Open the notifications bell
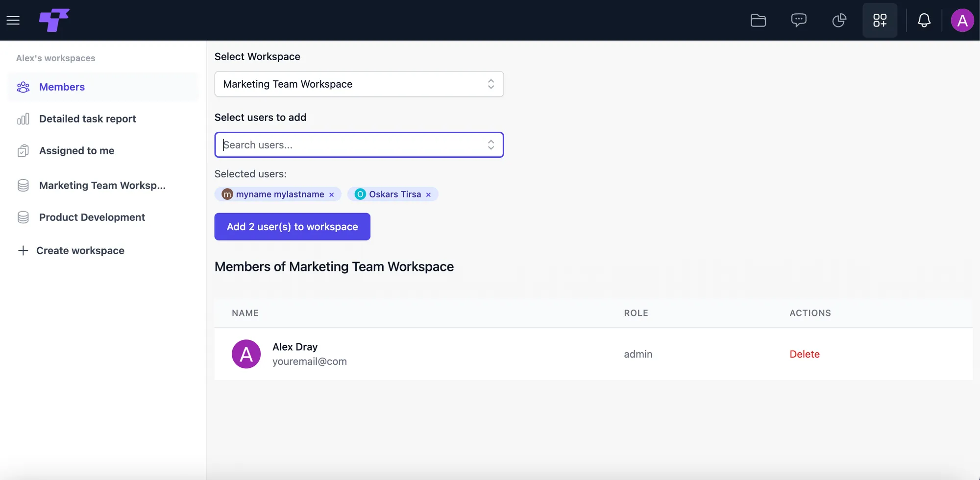 (x=924, y=20)
